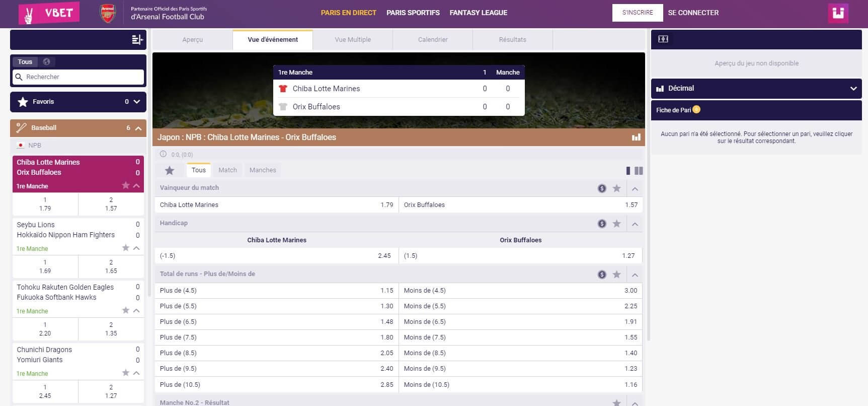This screenshot has width=868, height=406.
Task: Select Plus de (7.5) at 1.80
Action: [276, 337]
